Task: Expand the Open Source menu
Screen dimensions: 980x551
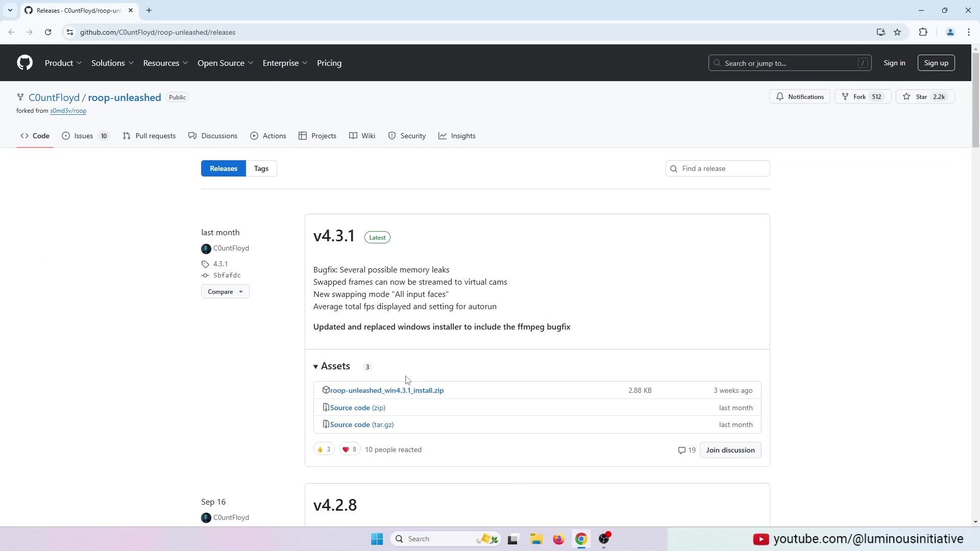Action: pyautogui.click(x=225, y=63)
